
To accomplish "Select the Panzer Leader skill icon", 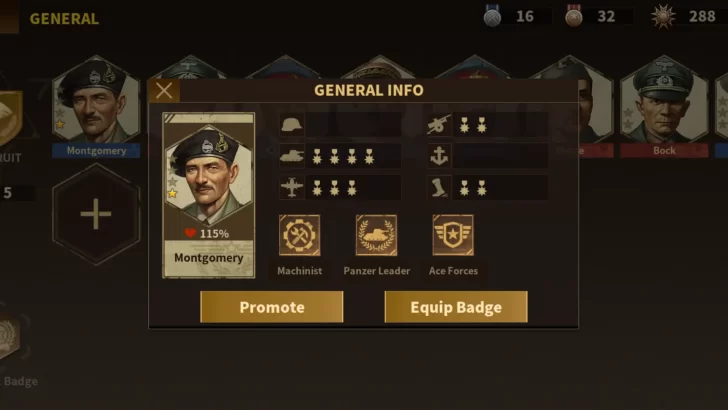I will 376,235.
